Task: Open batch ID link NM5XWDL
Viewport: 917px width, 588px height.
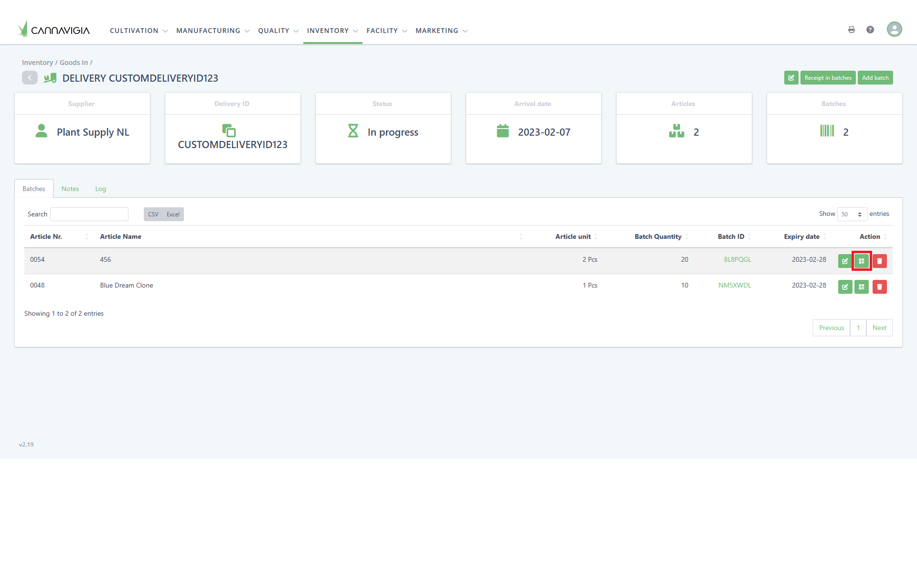Action: [735, 285]
